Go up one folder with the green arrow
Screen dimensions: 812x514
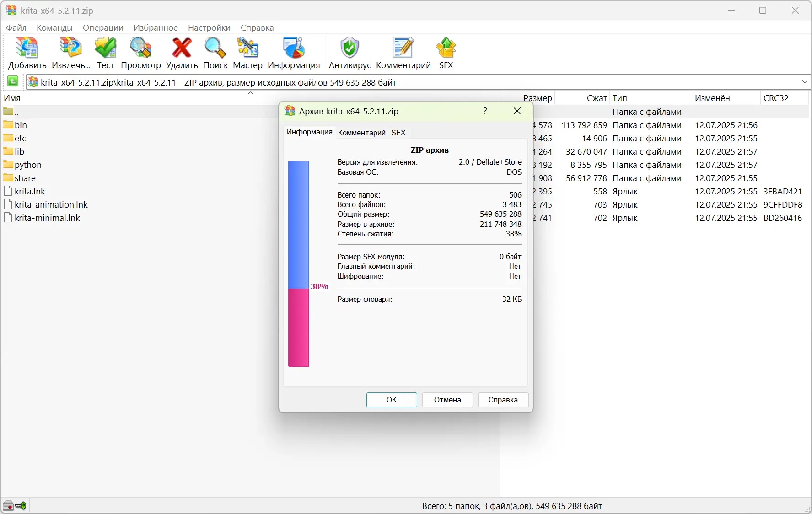point(13,81)
